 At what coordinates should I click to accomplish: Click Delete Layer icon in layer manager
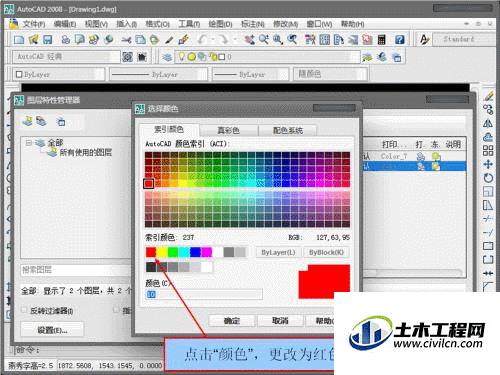[x=41, y=121]
